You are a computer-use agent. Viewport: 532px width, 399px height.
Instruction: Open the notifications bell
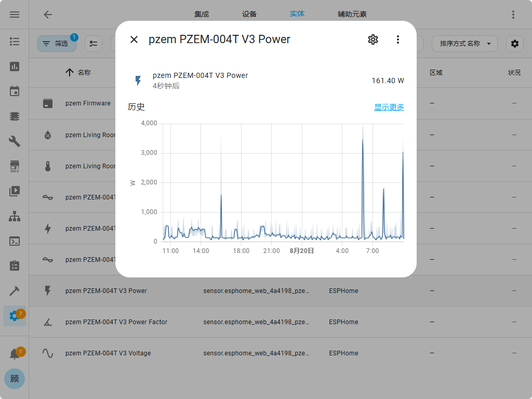coord(15,354)
